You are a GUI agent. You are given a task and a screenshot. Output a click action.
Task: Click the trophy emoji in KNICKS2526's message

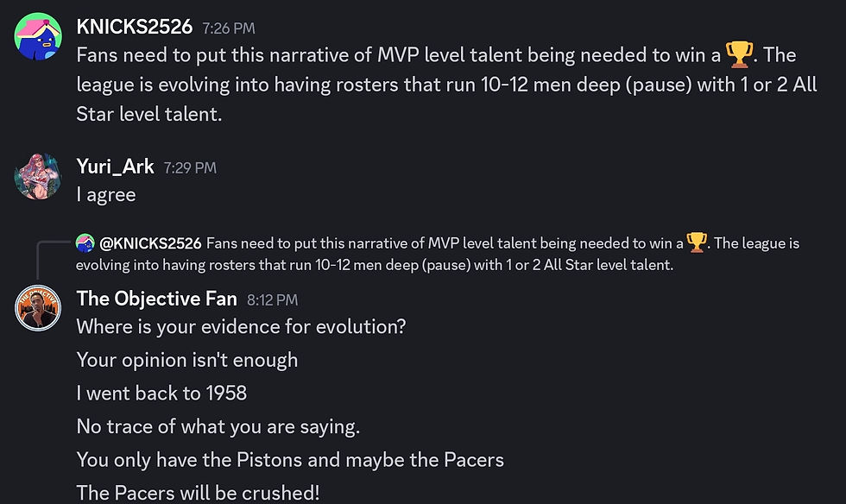[x=739, y=55]
